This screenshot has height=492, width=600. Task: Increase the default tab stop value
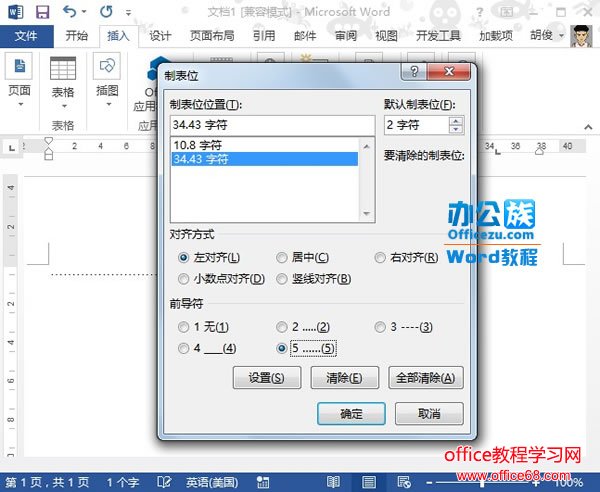coord(456,121)
